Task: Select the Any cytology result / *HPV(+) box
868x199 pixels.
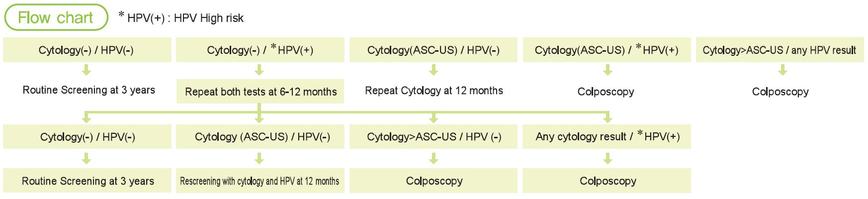Action: point(607,137)
